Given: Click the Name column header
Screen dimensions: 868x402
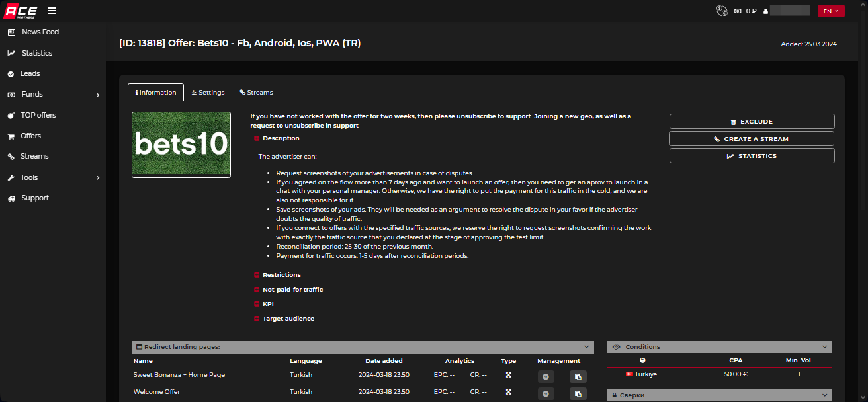Looking at the screenshot, I should pos(143,361).
